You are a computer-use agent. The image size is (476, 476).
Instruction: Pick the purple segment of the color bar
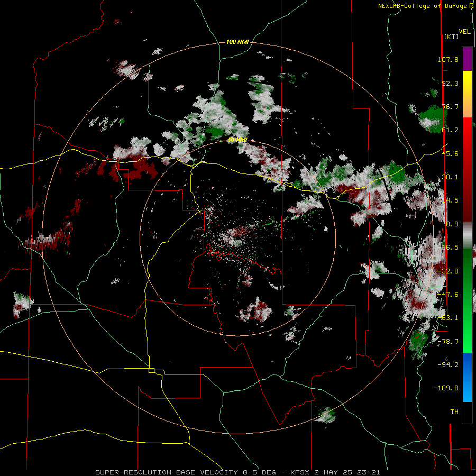coord(467,59)
